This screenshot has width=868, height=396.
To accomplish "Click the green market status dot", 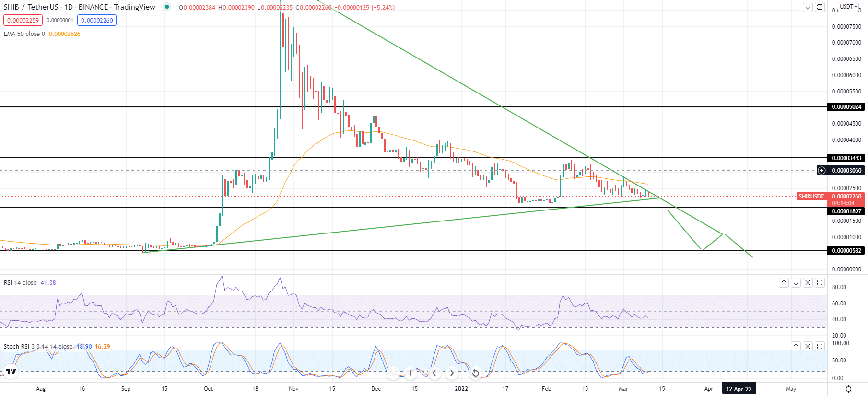I will (x=166, y=7).
